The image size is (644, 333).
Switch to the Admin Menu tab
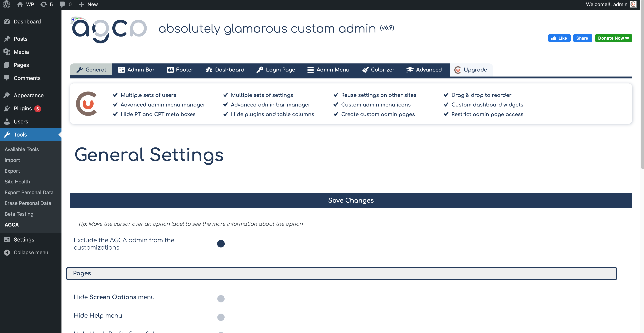(x=328, y=70)
